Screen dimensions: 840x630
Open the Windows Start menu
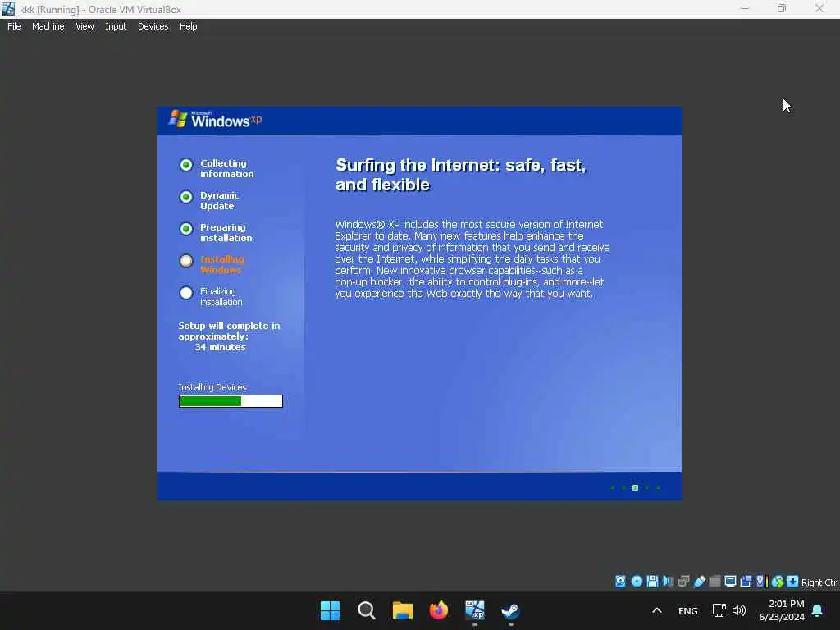[x=330, y=610]
